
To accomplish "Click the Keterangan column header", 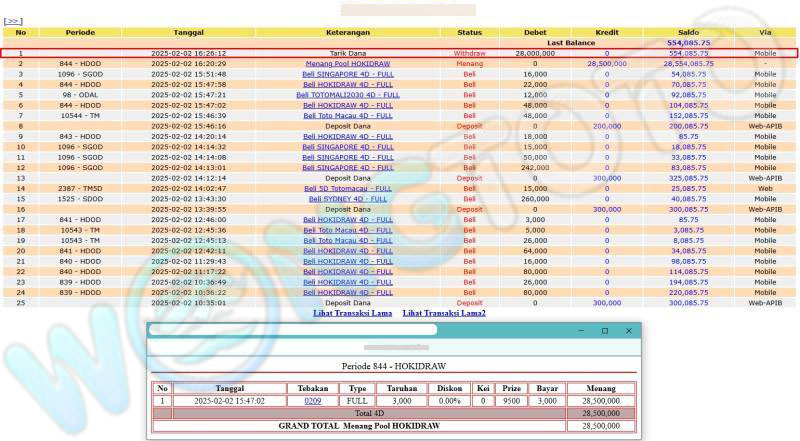I will click(347, 32).
